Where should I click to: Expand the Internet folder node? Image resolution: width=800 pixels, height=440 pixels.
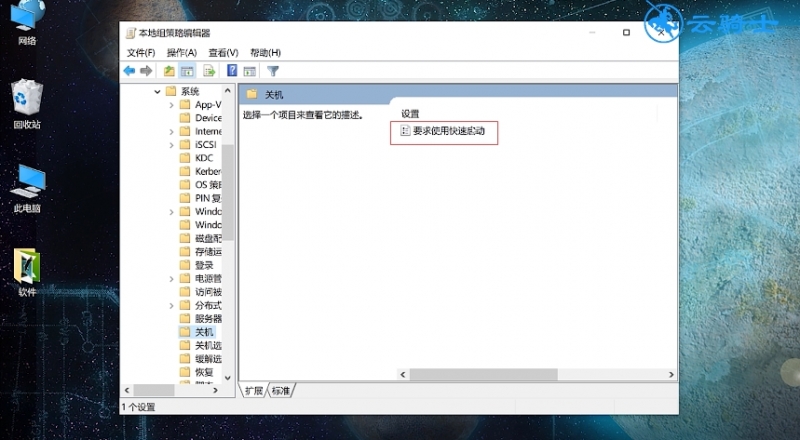171,132
